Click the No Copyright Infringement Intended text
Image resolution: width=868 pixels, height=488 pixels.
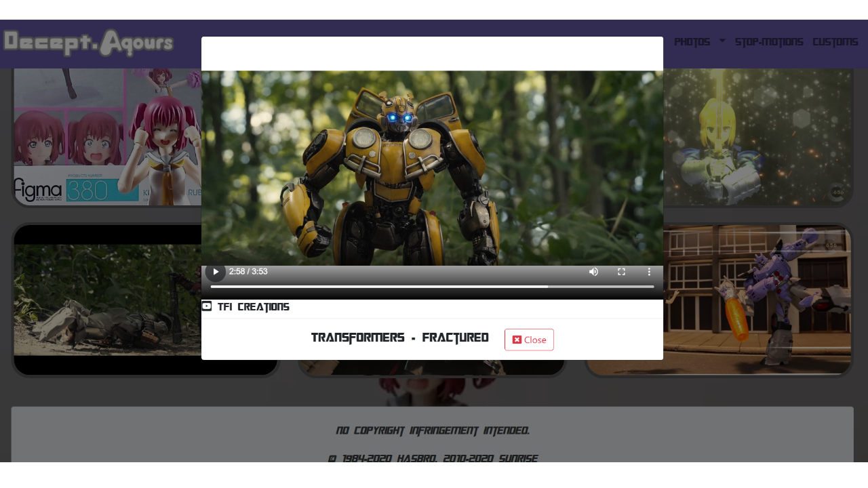click(x=433, y=430)
